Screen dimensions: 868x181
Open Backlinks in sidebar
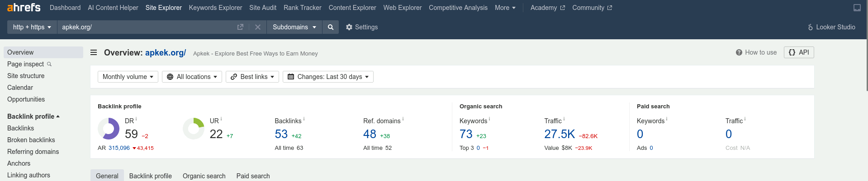(20, 128)
